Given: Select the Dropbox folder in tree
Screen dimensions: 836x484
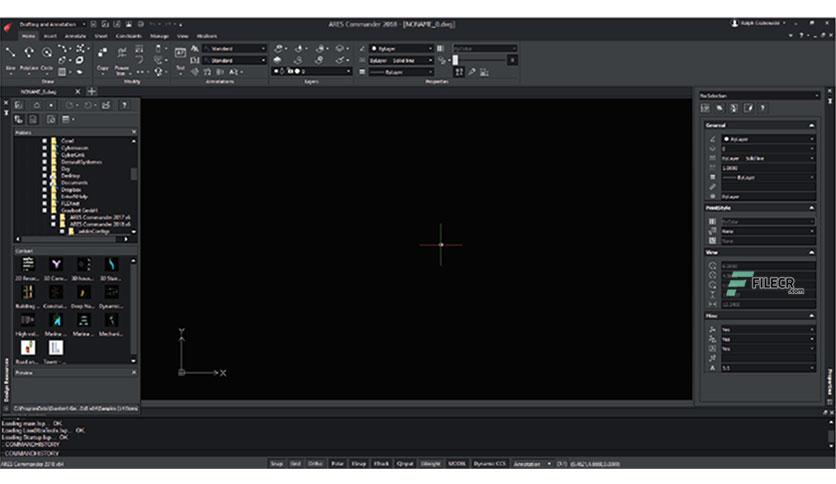Looking at the screenshot, I should (x=71, y=189).
